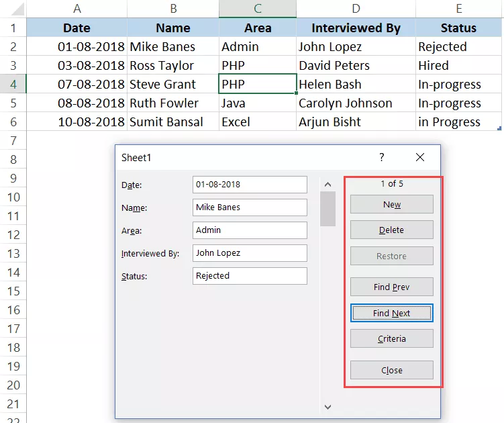Select row 4 header

[13, 85]
